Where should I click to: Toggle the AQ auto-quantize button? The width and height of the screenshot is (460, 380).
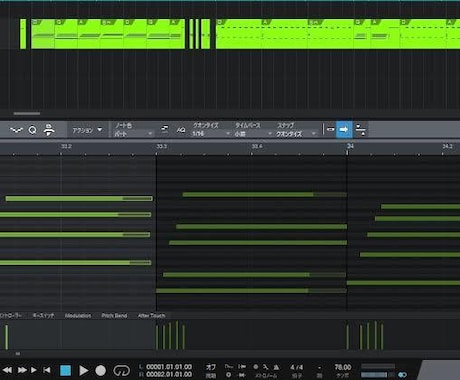coord(181,130)
